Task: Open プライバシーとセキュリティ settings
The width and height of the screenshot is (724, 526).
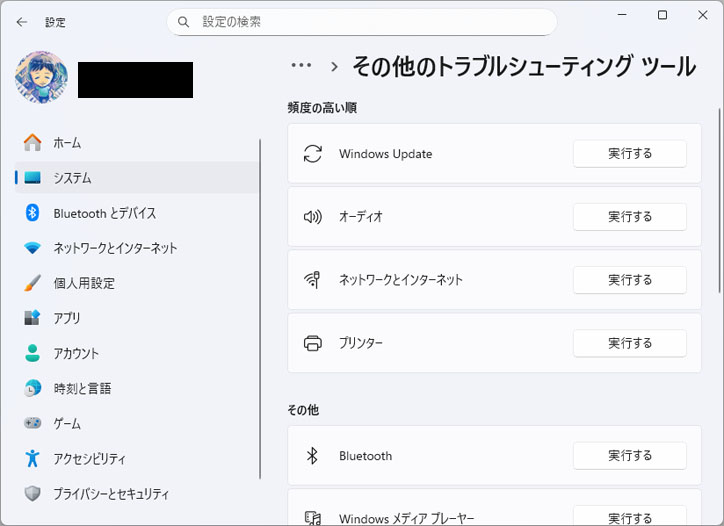Action: click(x=111, y=494)
